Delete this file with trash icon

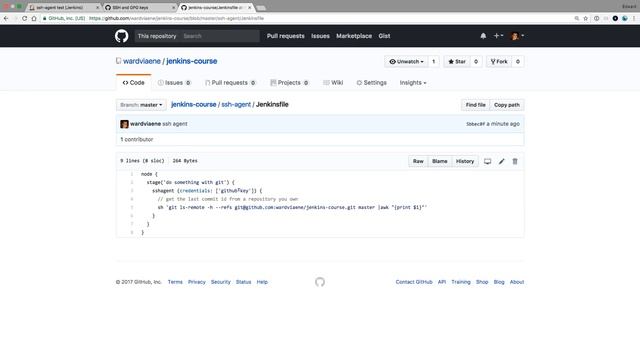tap(515, 161)
